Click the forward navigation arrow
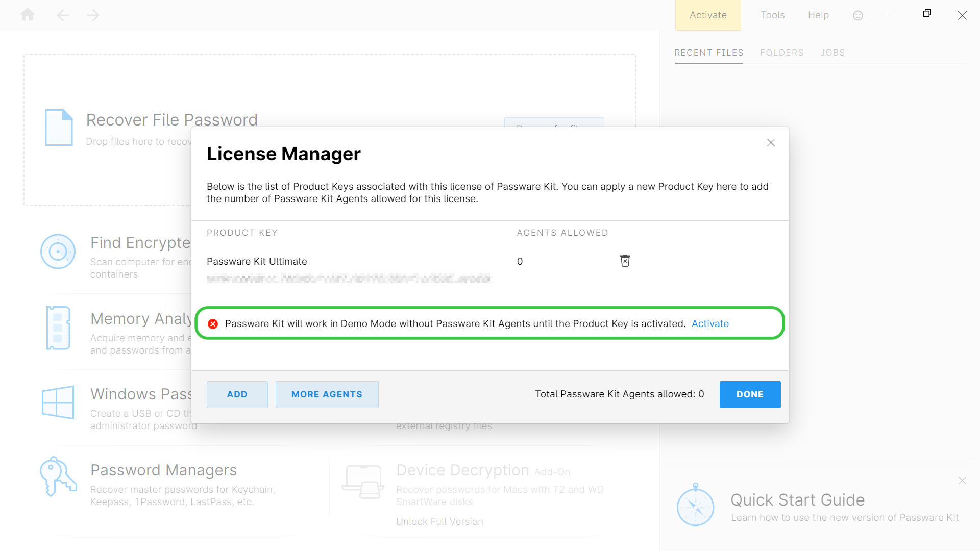This screenshot has width=980, height=551. [x=93, y=15]
